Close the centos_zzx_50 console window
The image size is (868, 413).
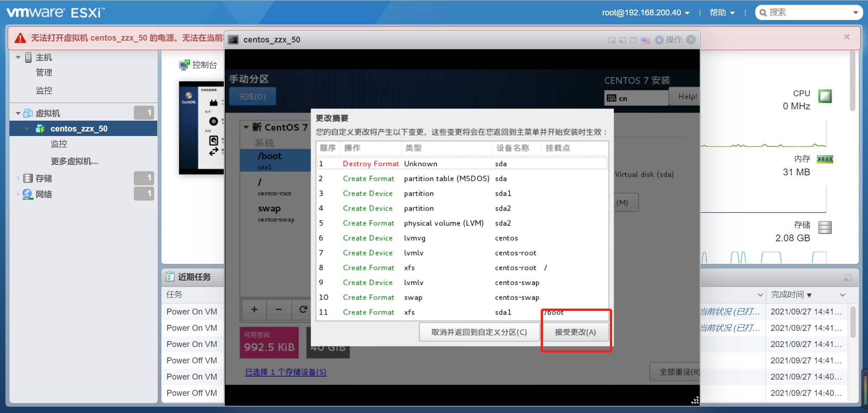tap(691, 40)
